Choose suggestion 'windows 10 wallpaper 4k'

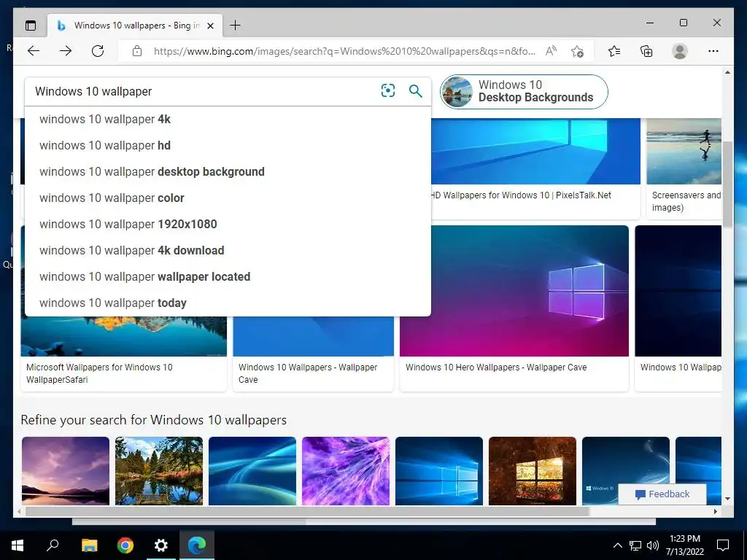coord(228,119)
